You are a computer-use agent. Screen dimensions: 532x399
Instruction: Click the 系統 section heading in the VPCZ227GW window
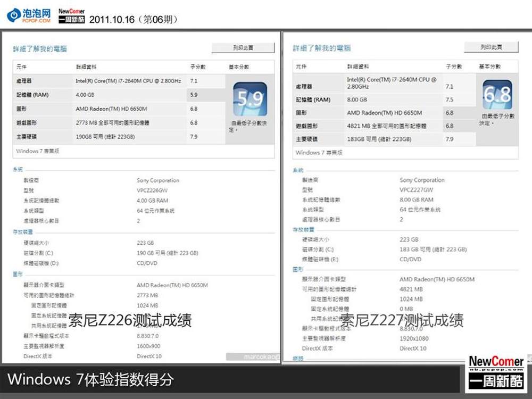pos(298,170)
